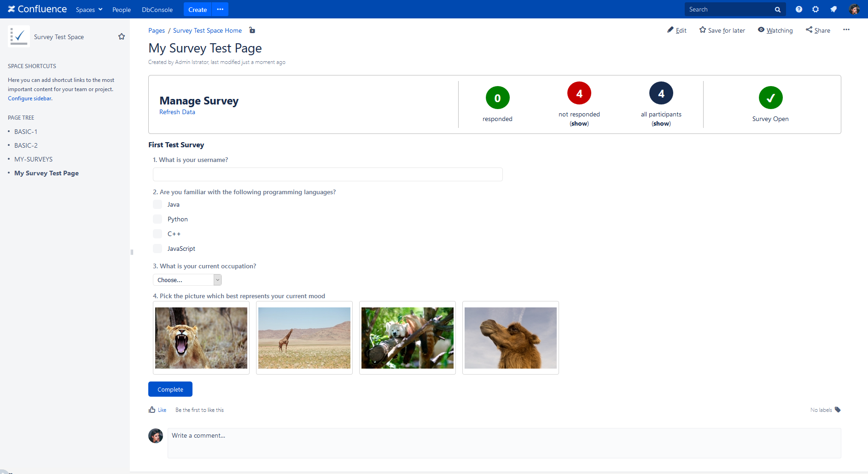868x474 pixels.
Task: Enable the JavaScript checkbox
Action: 157,249
